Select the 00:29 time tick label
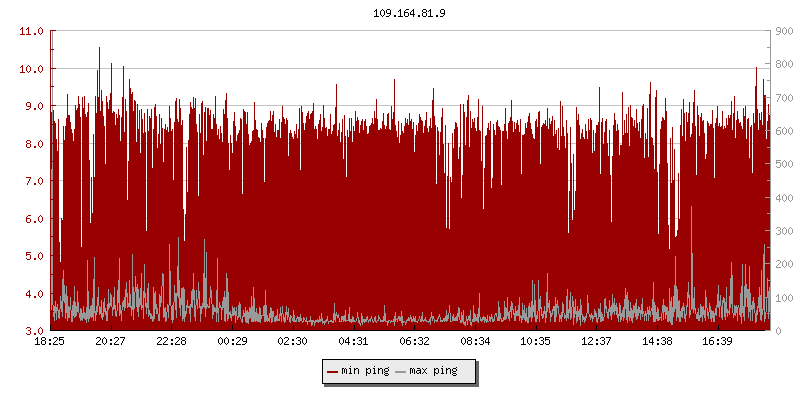The height and width of the screenshot is (400, 800). [232, 341]
